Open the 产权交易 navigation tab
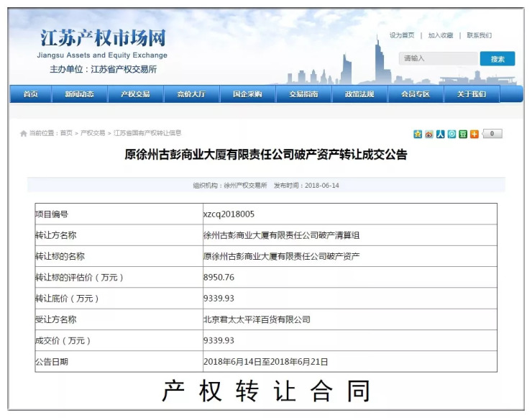 coord(135,94)
